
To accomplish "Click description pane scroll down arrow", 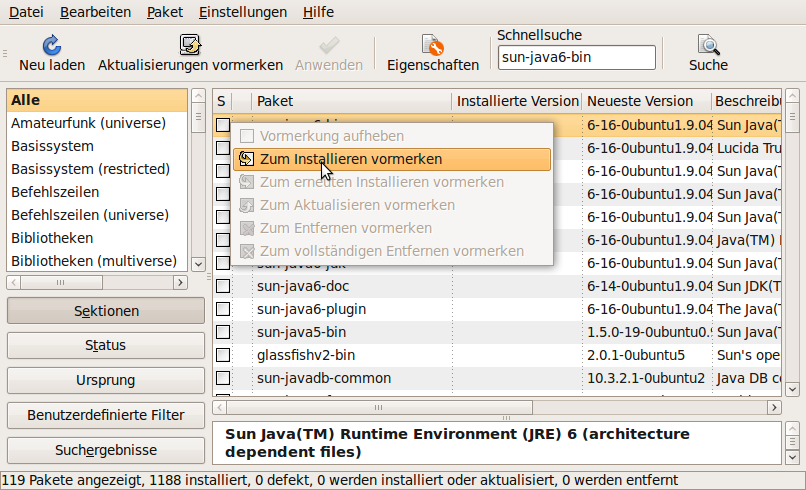I will [792, 457].
